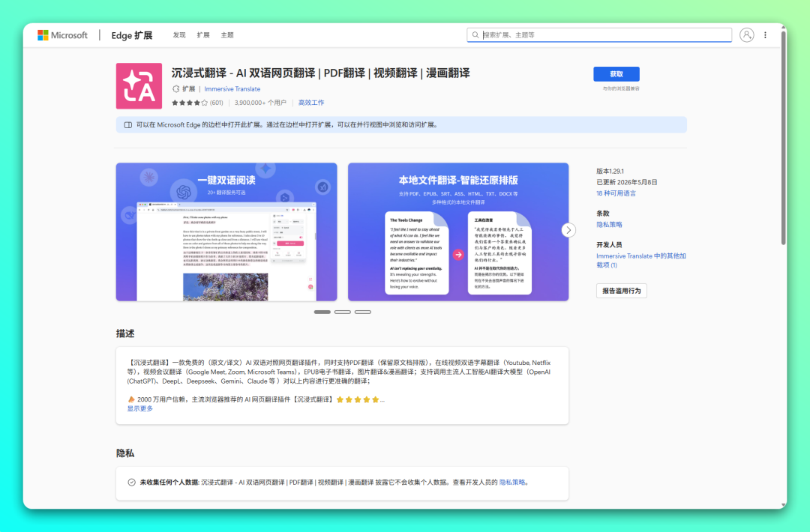Click the 隐私 section heading
Image resolution: width=810 pixels, height=532 pixels.
(125, 453)
